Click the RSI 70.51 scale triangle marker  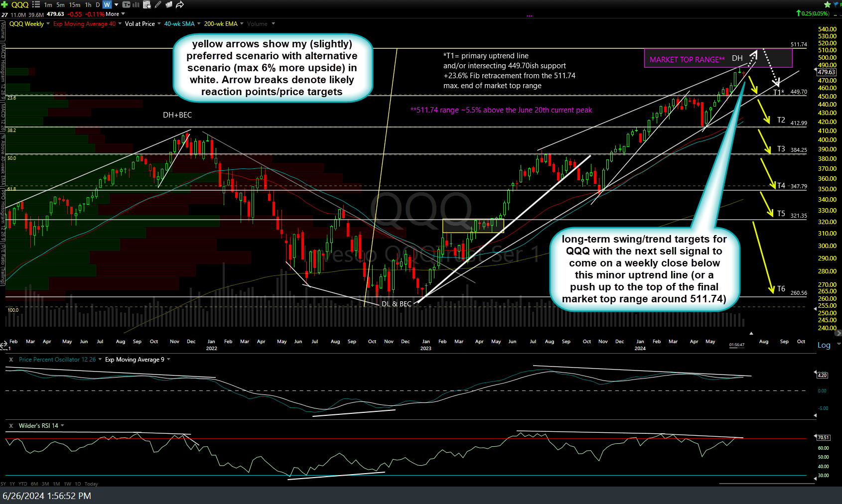tap(815, 436)
